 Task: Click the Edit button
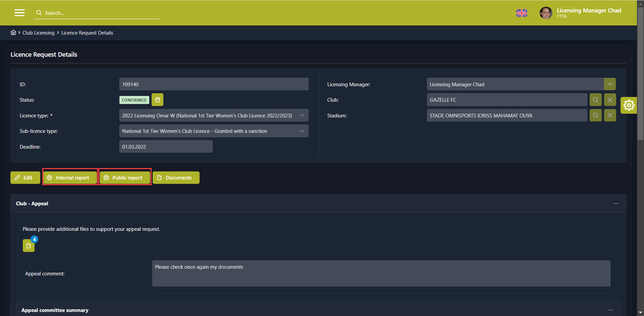click(x=25, y=178)
